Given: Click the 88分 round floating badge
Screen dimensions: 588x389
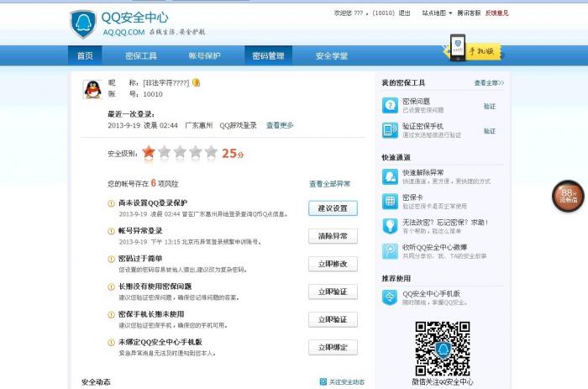Looking at the screenshot, I should (569, 196).
